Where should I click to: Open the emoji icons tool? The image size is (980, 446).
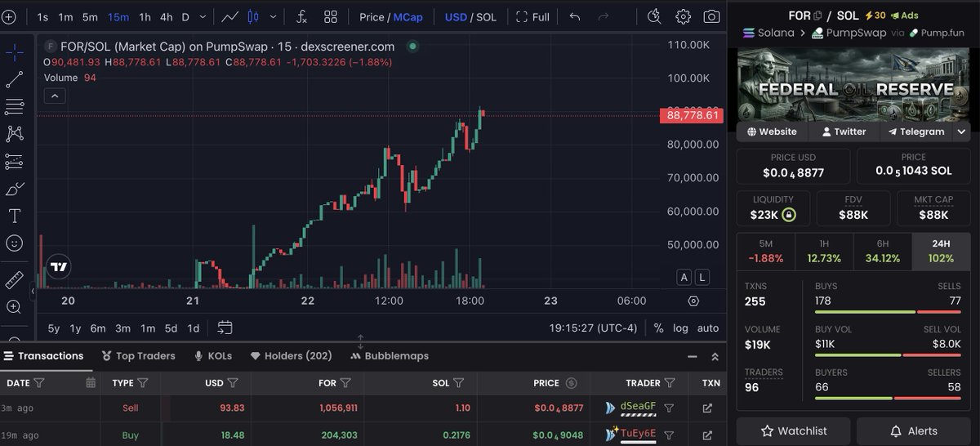click(14, 243)
